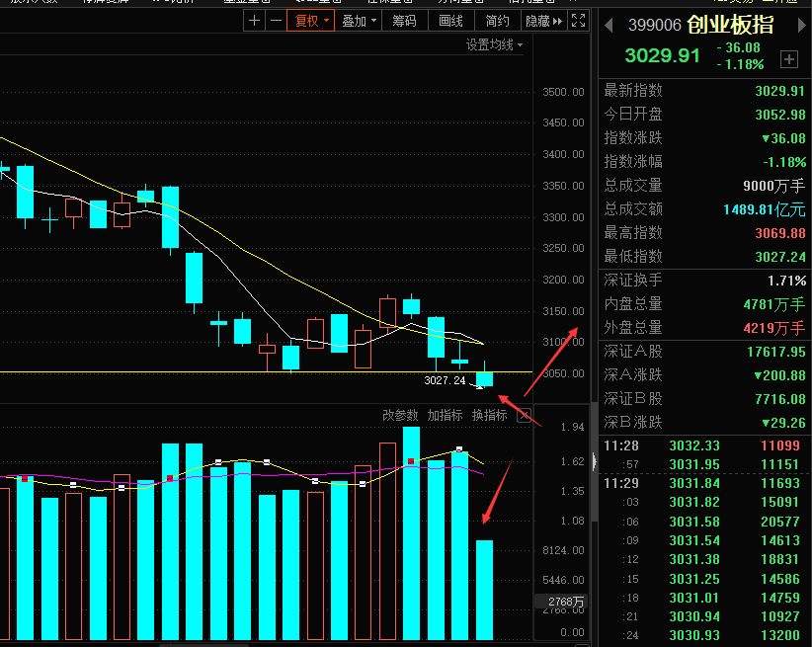Click the 指数涨幅 value -1.18%

pos(784,162)
